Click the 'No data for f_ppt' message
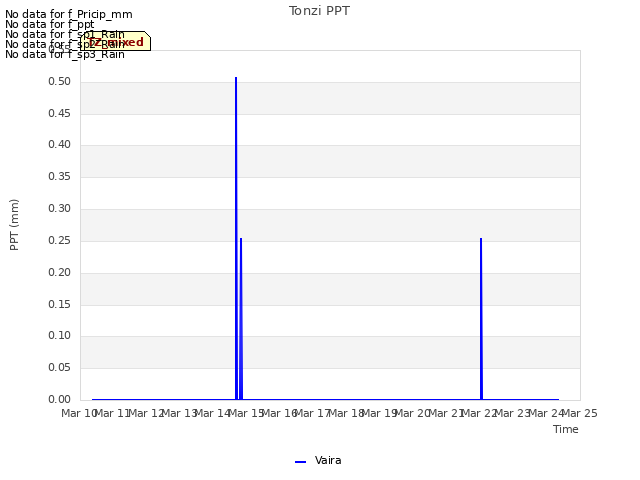 tap(49, 24)
